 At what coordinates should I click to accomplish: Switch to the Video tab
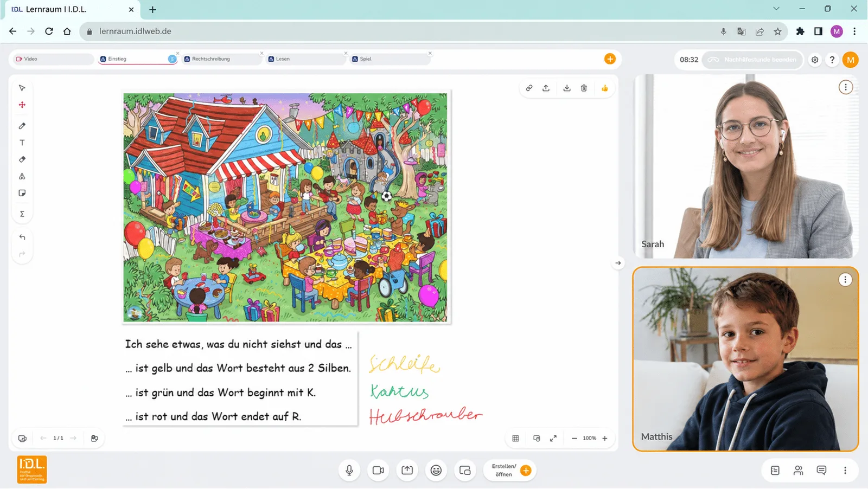[x=53, y=59]
